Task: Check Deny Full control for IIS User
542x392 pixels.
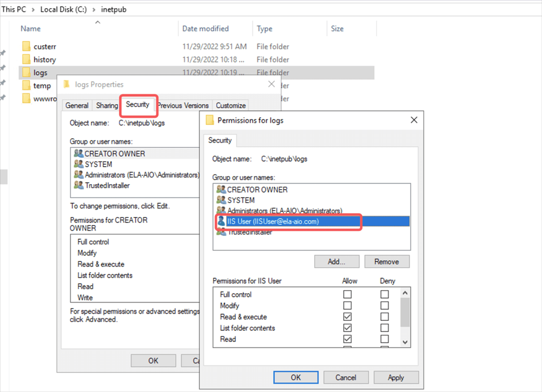Action: [384, 294]
